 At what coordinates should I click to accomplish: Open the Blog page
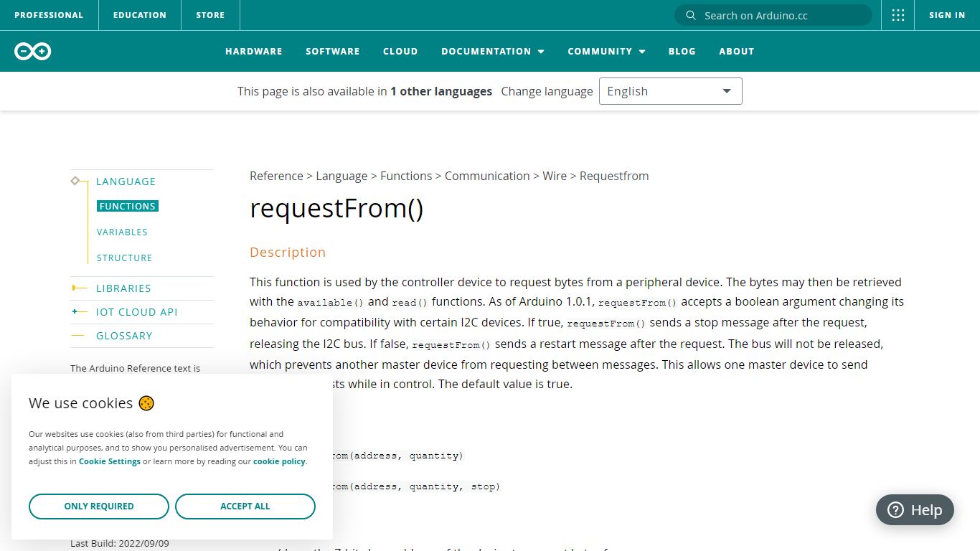(682, 51)
